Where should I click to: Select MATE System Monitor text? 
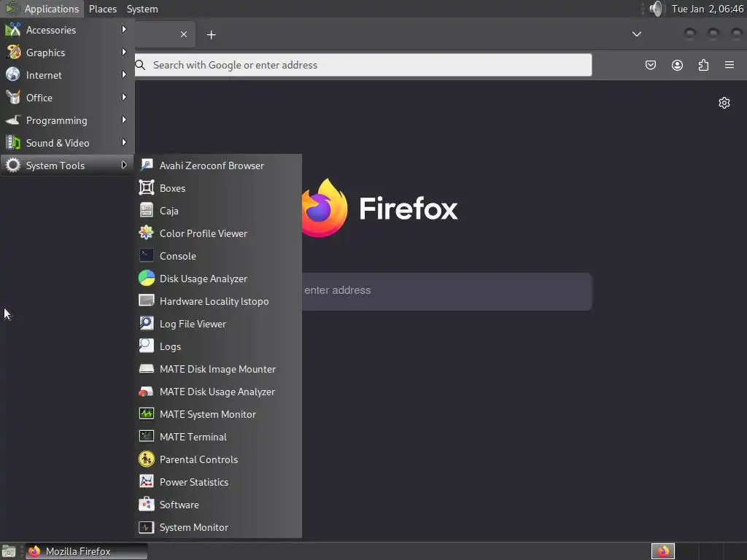[x=208, y=414]
